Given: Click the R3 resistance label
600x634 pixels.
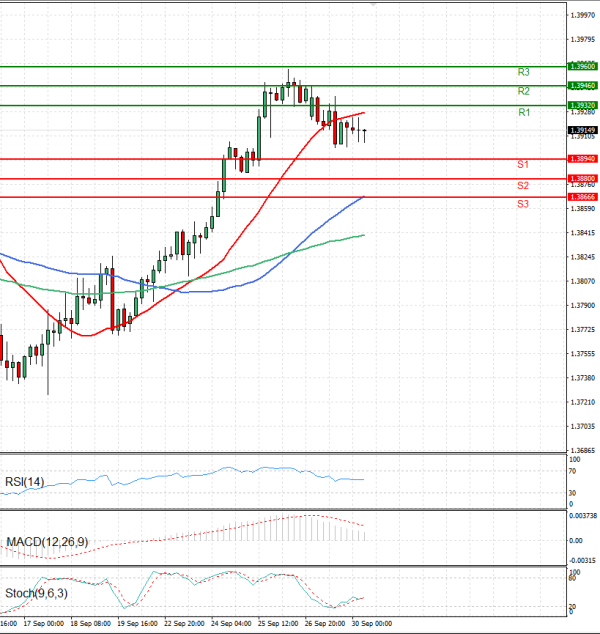Looking at the screenshot, I should tap(523, 73).
